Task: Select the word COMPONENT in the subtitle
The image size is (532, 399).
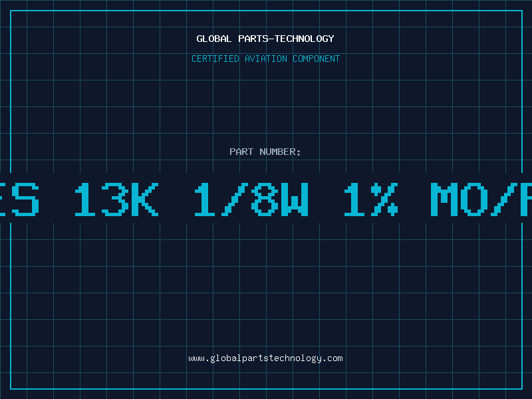Action: 317,59
